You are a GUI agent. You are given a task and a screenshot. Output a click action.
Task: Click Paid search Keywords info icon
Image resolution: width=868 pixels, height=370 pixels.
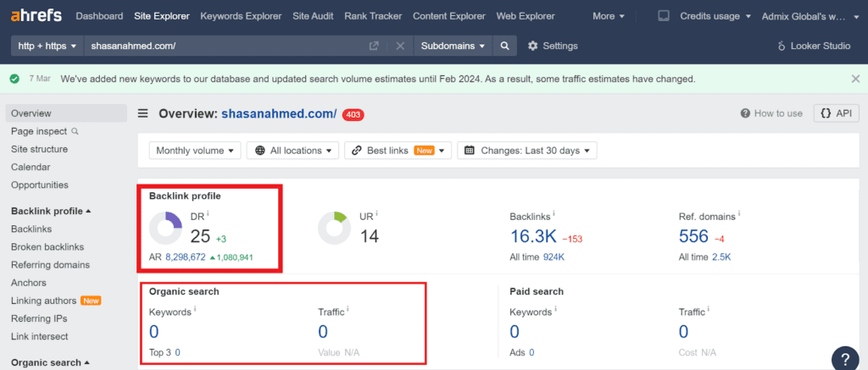pos(556,309)
